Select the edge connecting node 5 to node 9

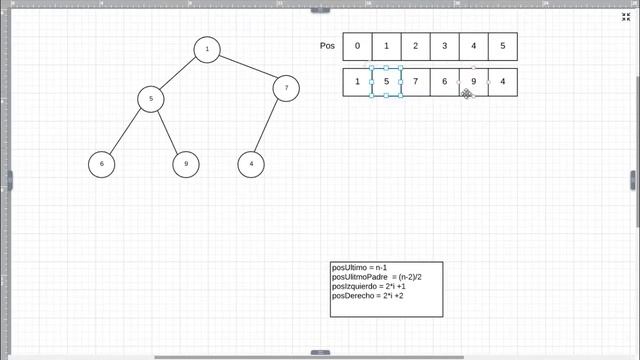[168, 132]
